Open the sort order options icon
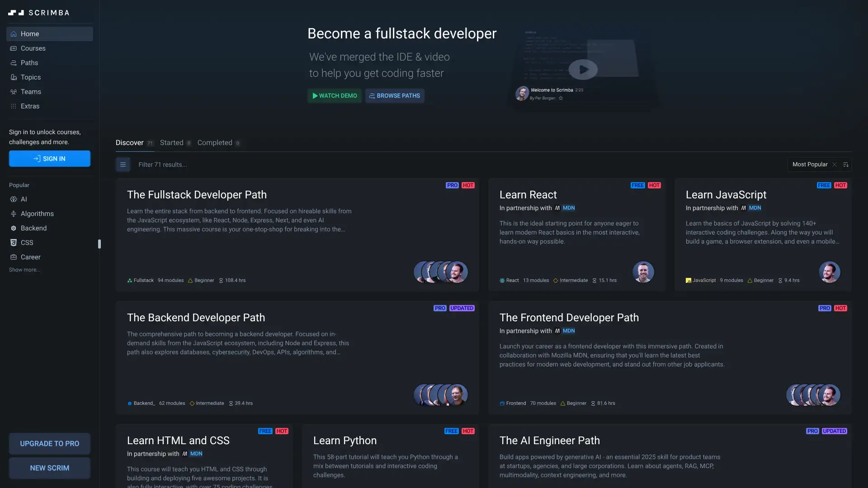This screenshot has width=868, height=488. click(x=845, y=164)
